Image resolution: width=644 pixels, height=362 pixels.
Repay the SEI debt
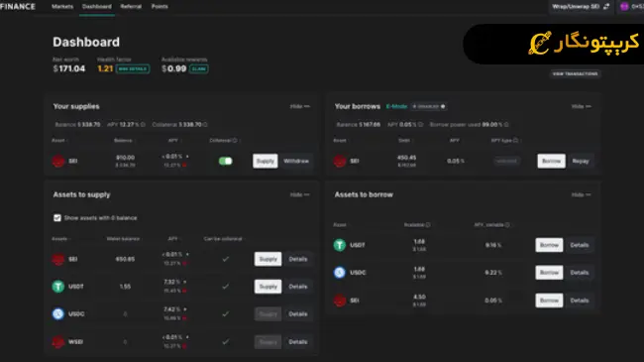click(x=581, y=161)
